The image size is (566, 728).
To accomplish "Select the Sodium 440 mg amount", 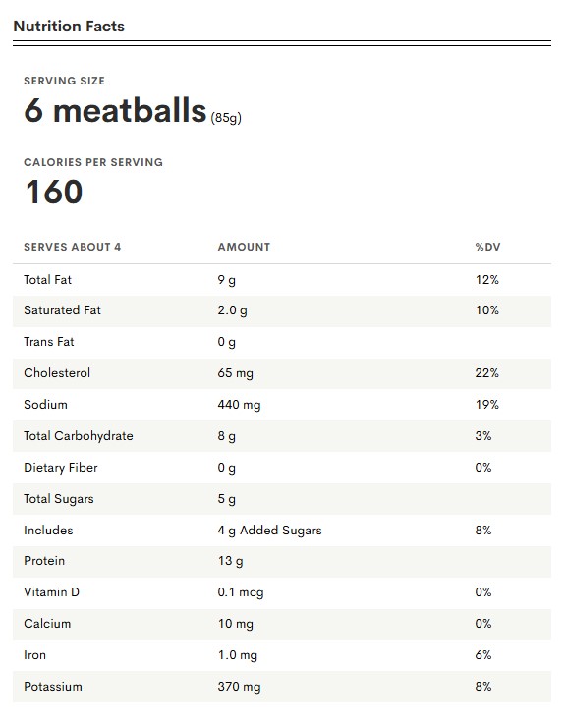I will point(239,405).
